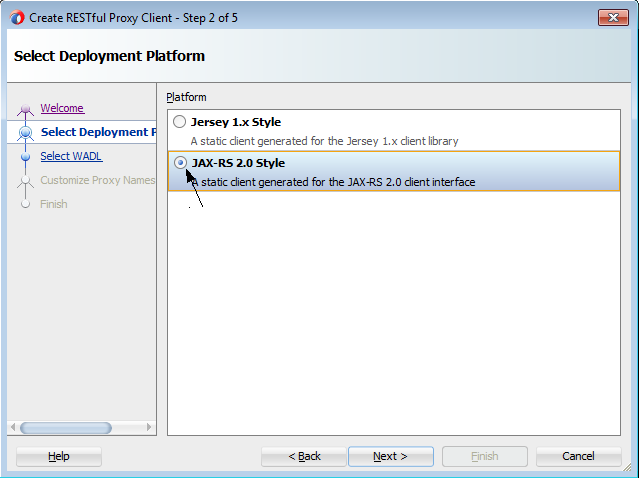The width and height of the screenshot is (639, 478).
Task: Click the JAX-RS 2.0 client interface description text
Action: point(333,182)
